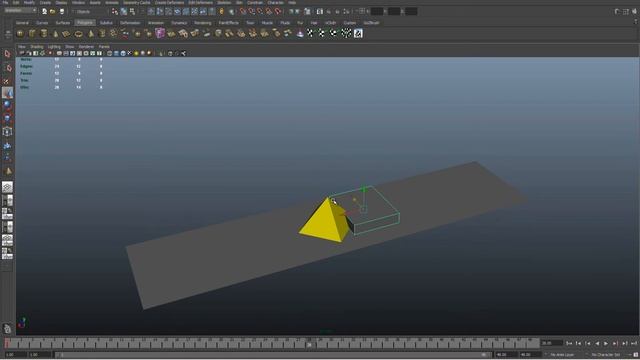
Task: Open the script editor icon at bottom left
Action: pyautogui.click(x=7, y=328)
